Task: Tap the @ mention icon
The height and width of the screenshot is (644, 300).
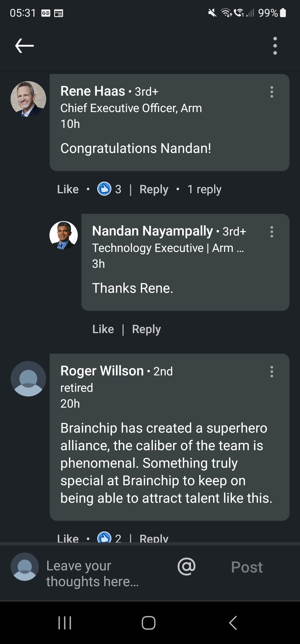Action: [186, 566]
